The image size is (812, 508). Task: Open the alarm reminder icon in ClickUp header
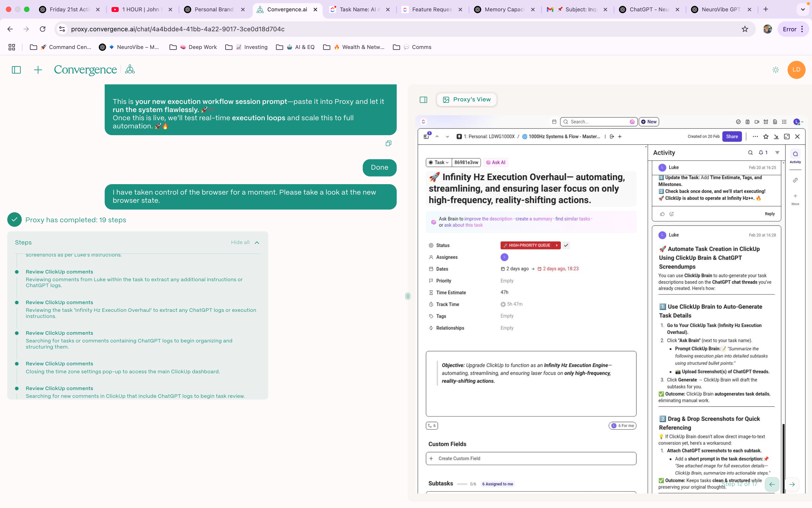[766, 122]
